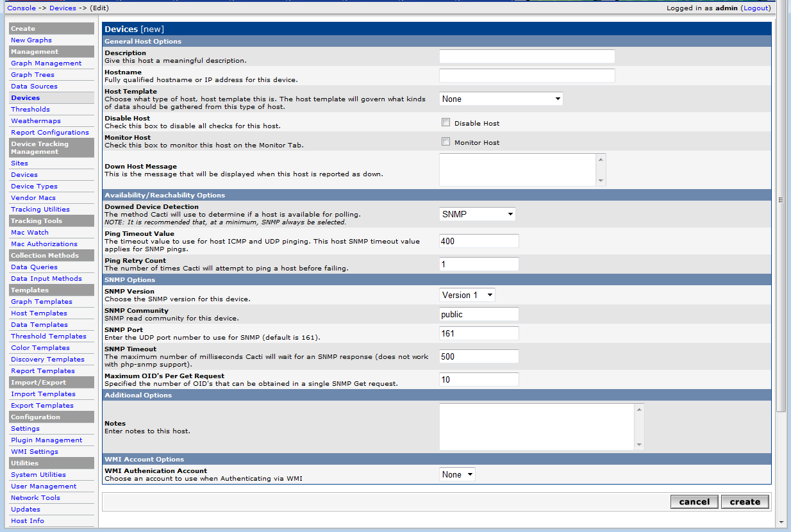Open Devices under Device Tracking Management
The height and width of the screenshot is (532, 791).
pyautogui.click(x=24, y=174)
